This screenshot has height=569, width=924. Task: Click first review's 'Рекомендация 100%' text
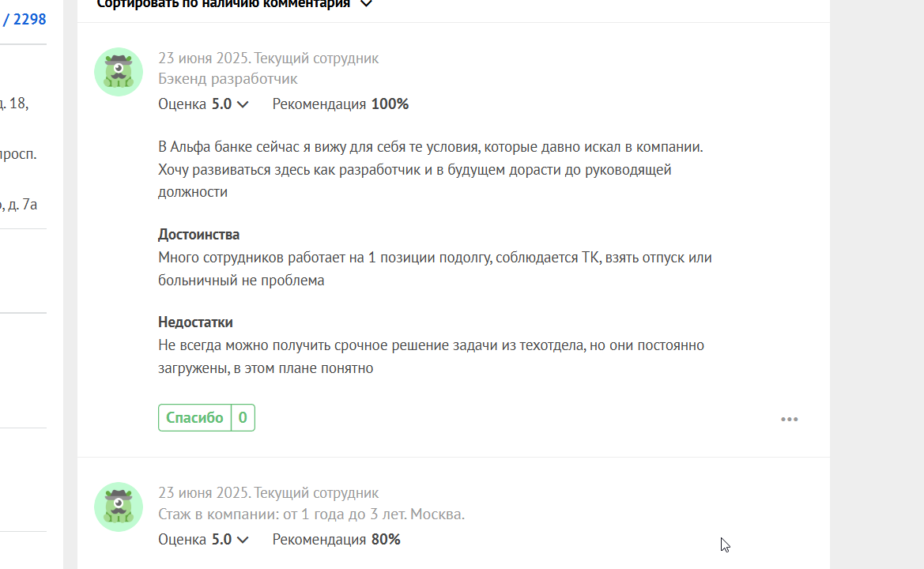[x=340, y=104]
